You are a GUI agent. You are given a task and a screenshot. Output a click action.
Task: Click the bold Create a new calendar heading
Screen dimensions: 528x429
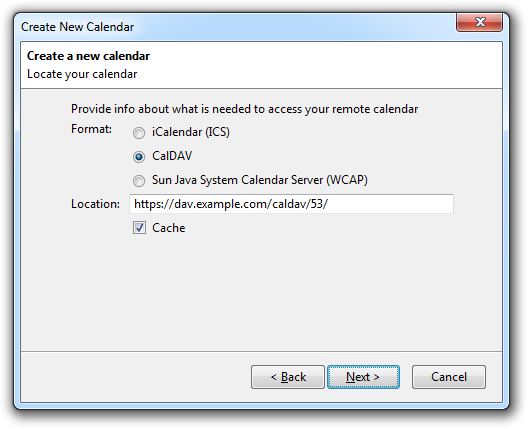pyautogui.click(x=88, y=56)
